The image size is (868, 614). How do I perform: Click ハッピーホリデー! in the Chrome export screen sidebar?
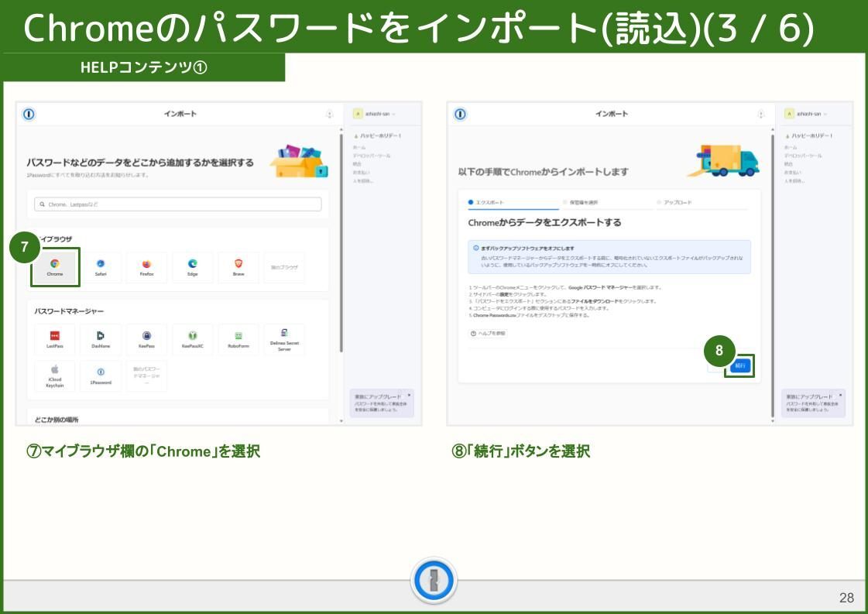809,135
